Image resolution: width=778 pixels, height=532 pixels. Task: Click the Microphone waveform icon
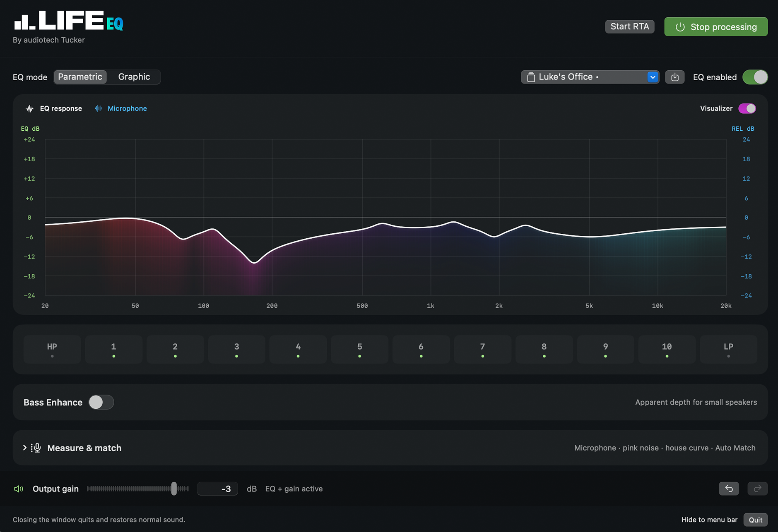[x=98, y=108]
